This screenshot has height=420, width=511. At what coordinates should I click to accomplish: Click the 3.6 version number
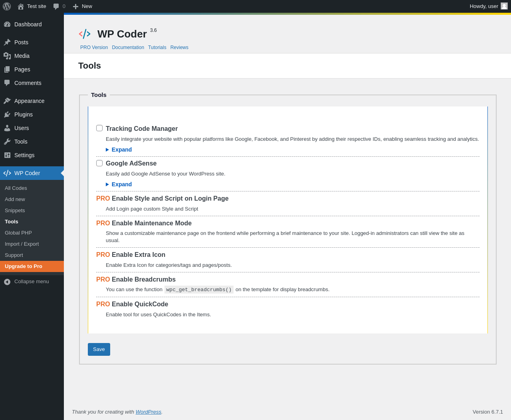tap(153, 30)
